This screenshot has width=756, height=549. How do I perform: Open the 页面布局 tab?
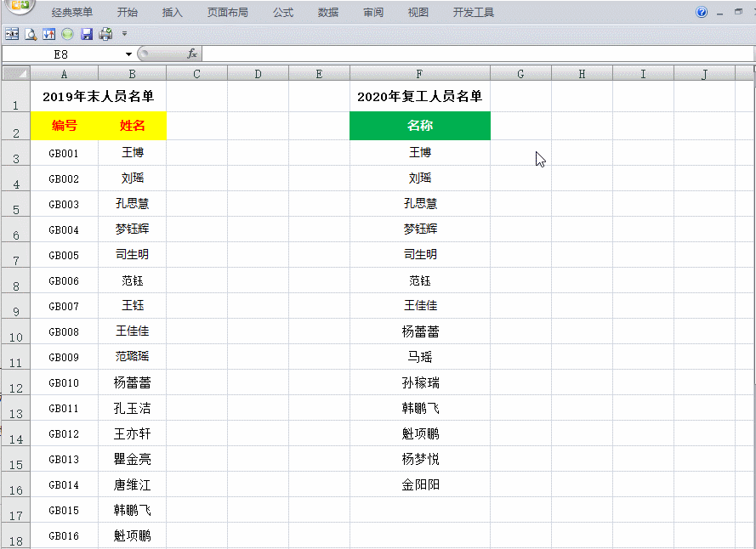[228, 13]
